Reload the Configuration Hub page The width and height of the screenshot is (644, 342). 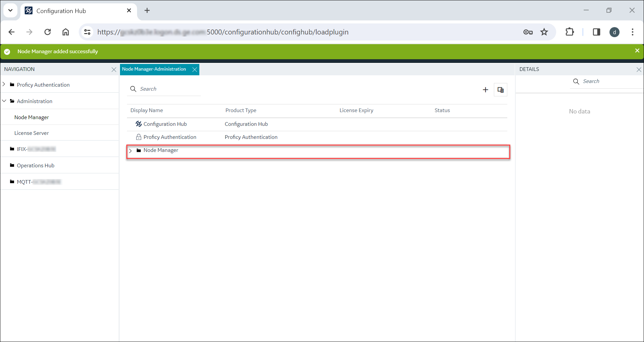(x=48, y=32)
